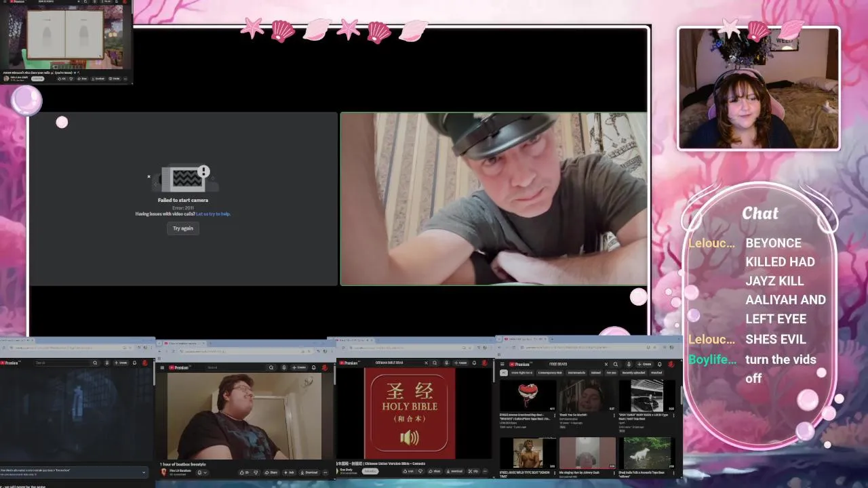The width and height of the screenshot is (868, 488).
Task: Open notifications bell in FREE BEATS window
Action: tap(660, 364)
